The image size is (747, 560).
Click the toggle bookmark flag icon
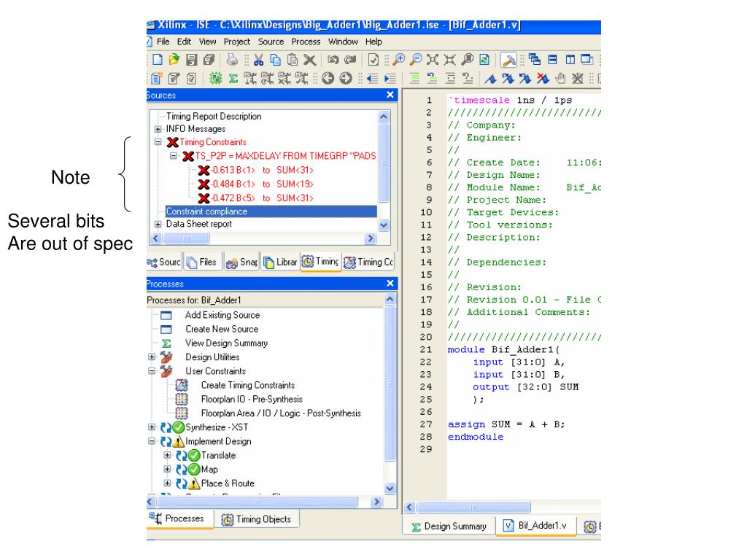point(491,79)
